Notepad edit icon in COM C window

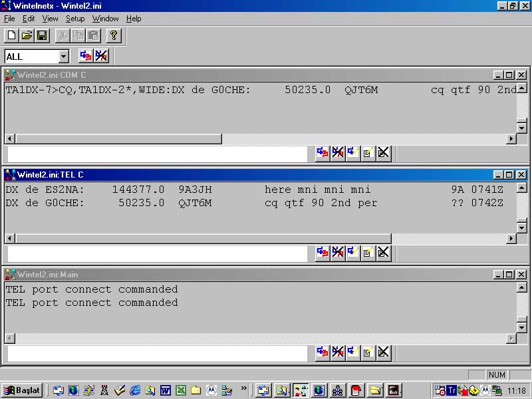click(368, 154)
